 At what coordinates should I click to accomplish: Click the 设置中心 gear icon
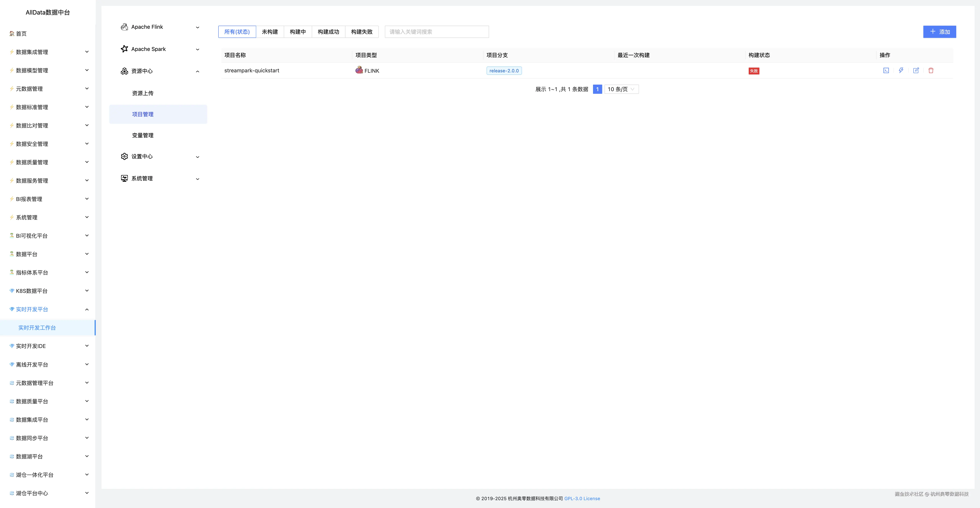coord(124,156)
